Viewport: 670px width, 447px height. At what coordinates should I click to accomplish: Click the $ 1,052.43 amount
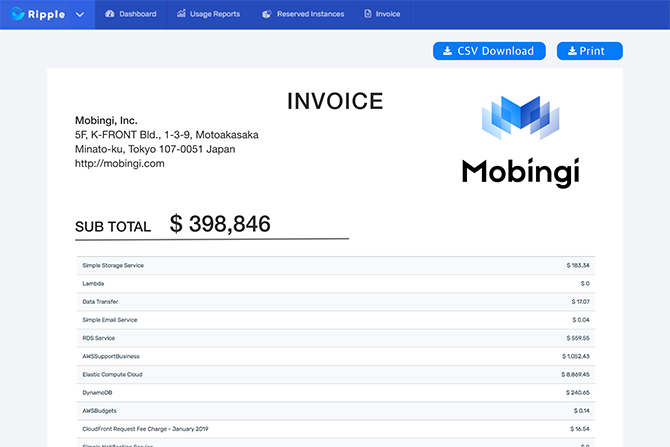pos(576,356)
